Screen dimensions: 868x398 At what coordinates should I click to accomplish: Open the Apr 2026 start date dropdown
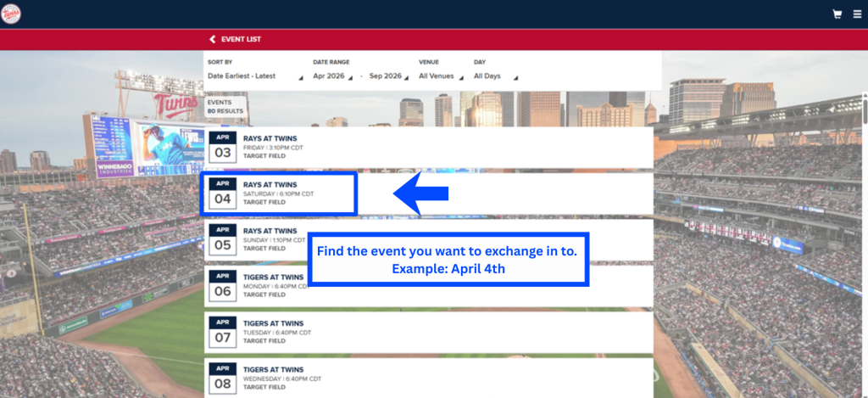(332, 76)
